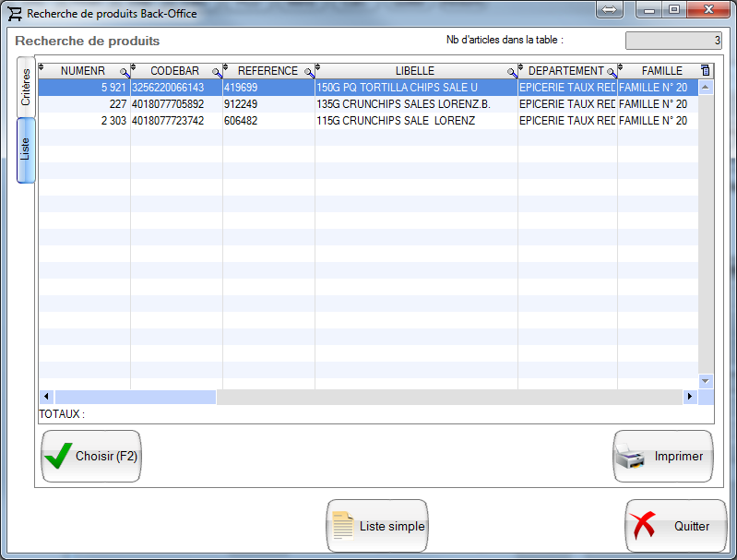
Task: Switch to the Critères tab
Action: (26, 87)
